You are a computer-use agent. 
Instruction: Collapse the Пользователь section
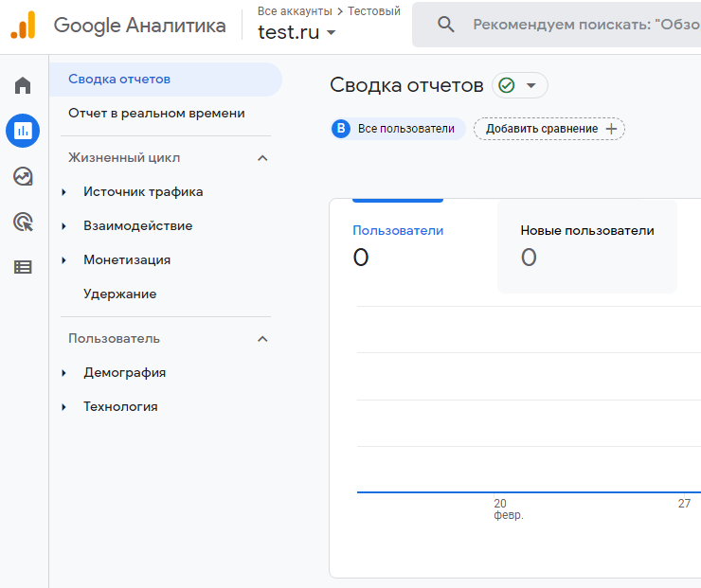tap(263, 339)
